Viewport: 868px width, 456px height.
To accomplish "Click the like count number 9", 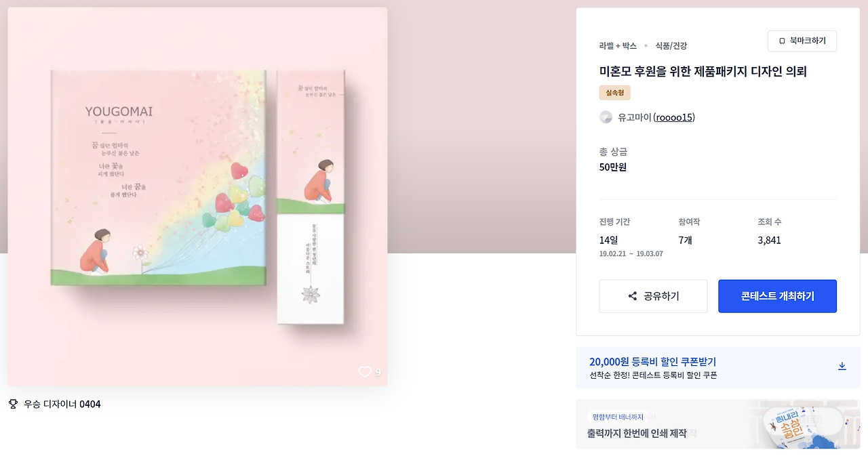I will coord(378,372).
